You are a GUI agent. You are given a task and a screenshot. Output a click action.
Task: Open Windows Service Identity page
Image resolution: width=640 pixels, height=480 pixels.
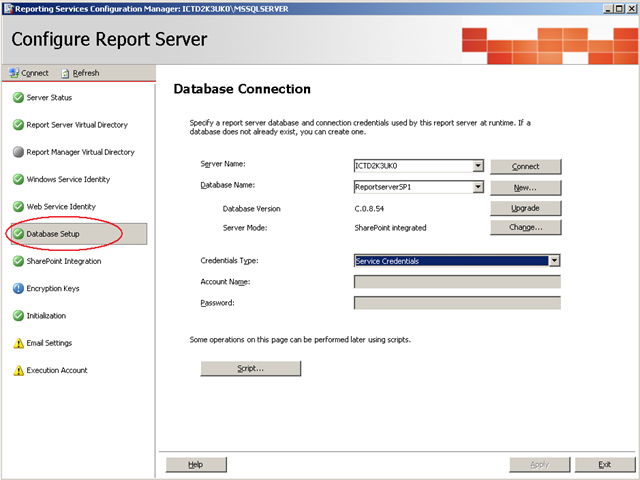68,180
